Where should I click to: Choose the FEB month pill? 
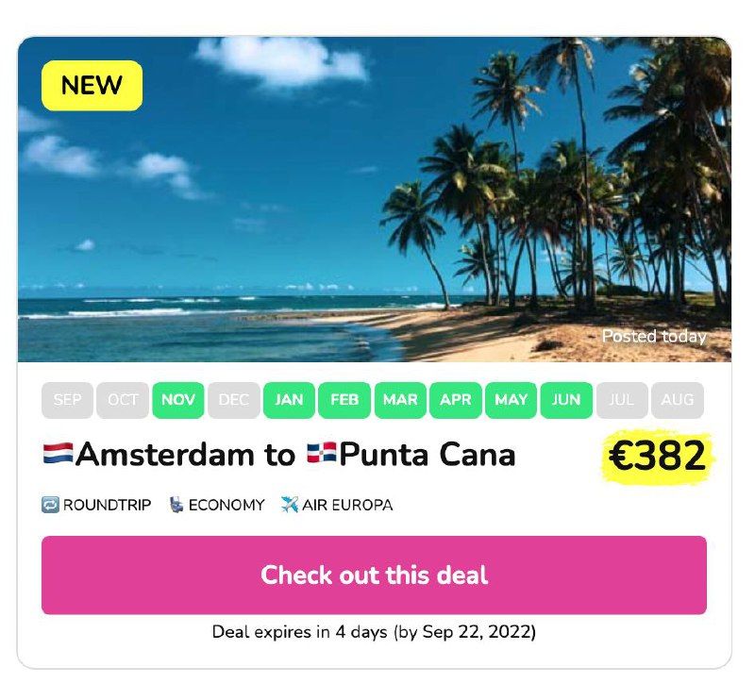344,400
